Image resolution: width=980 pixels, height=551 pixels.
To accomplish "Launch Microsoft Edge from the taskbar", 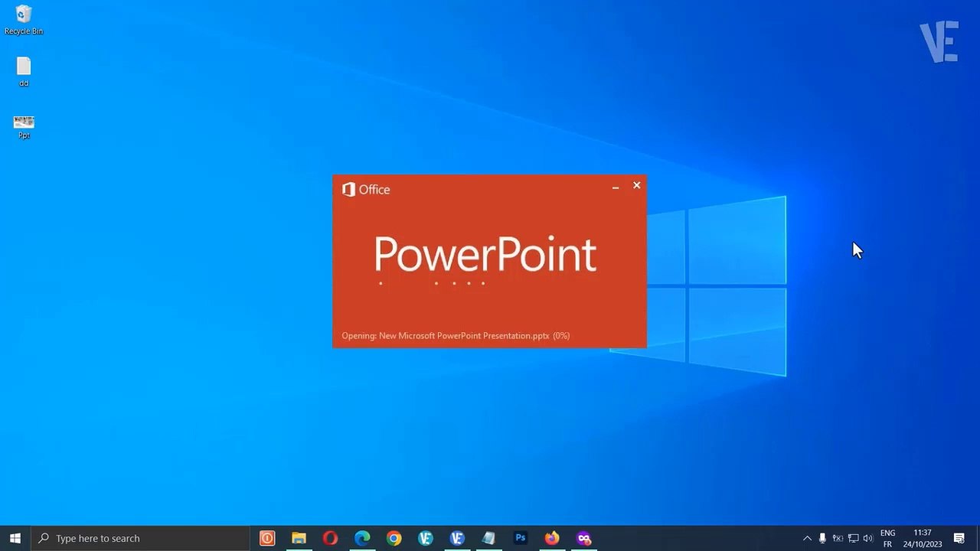I will [362, 538].
